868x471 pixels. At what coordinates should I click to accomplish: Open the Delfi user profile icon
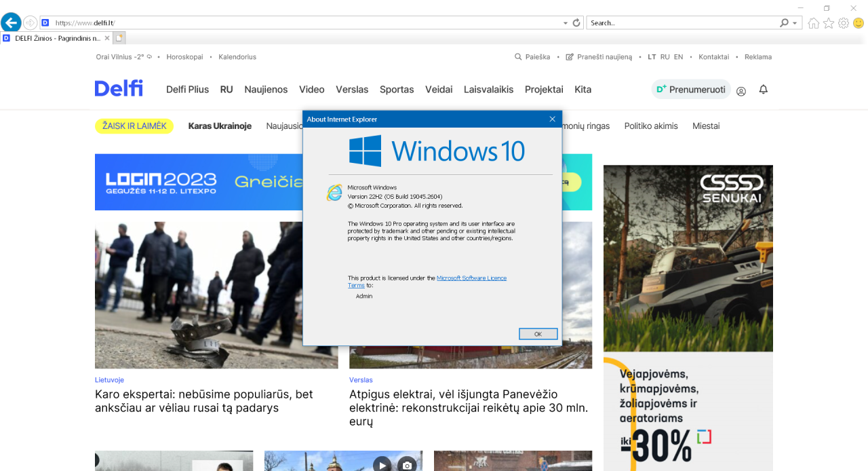tap(741, 90)
